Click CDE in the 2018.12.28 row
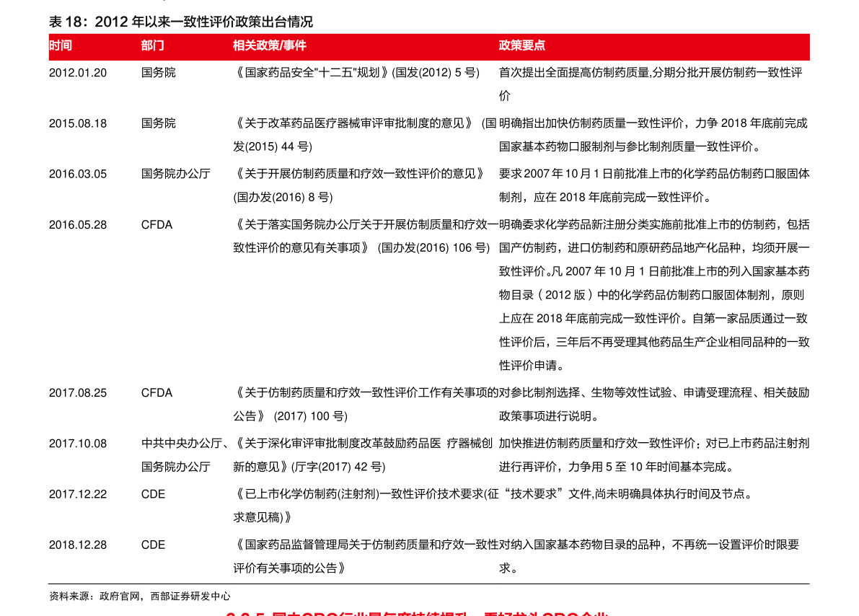This screenshot has height=616, width=859. (x=153, y=545)
